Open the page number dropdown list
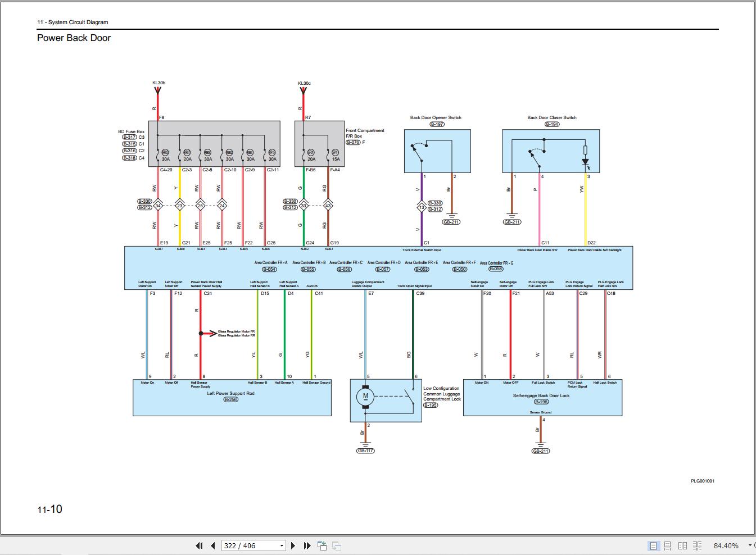 281,545
